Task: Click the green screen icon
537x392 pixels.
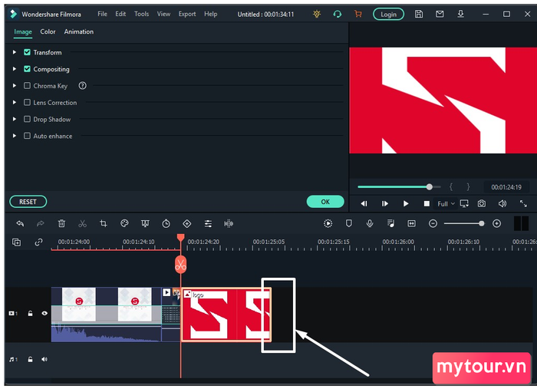Action: tap(145, 224)
